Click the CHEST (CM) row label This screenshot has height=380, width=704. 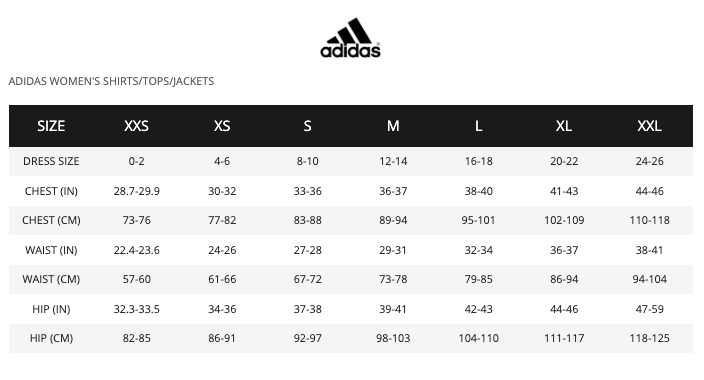(51, 221)
